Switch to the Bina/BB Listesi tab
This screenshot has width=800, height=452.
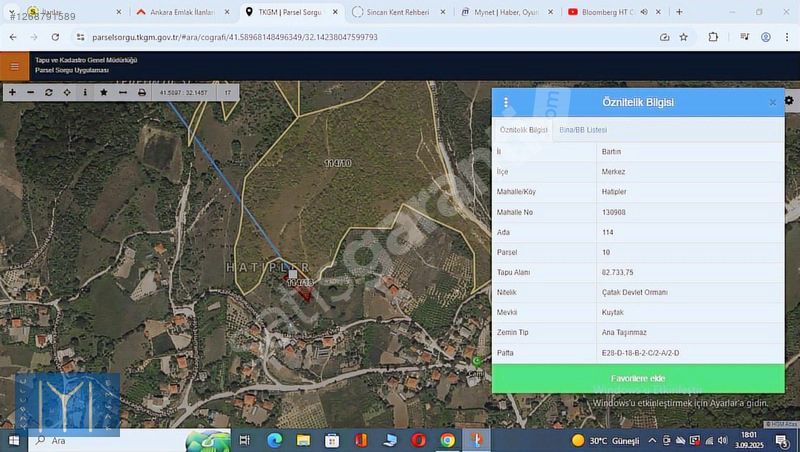pos(582,130)
